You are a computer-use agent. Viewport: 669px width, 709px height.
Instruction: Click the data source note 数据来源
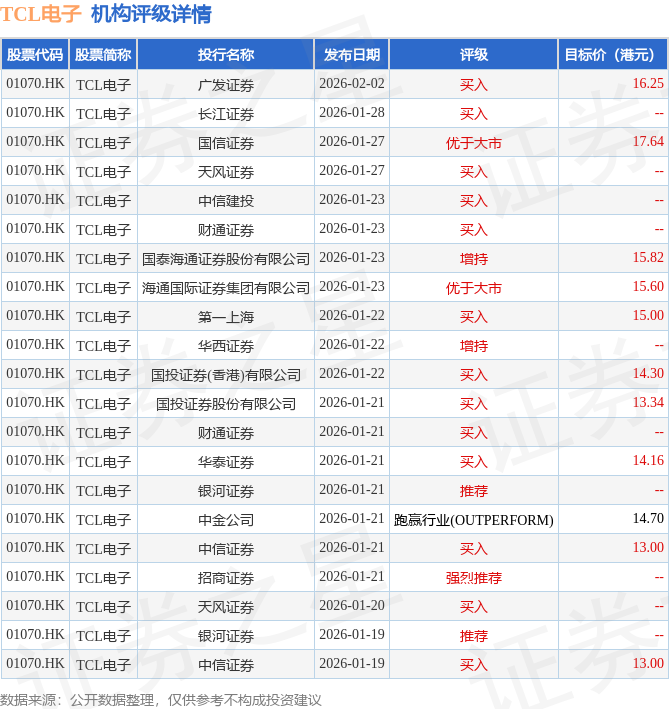[160, 700]
